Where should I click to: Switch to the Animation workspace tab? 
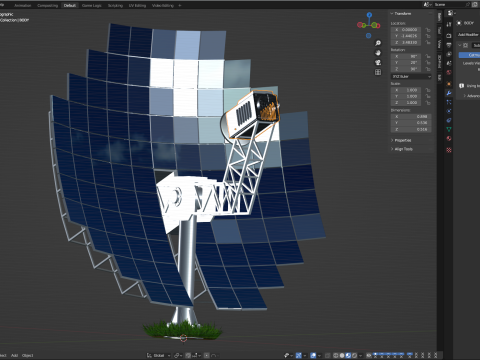pos(23,5)
